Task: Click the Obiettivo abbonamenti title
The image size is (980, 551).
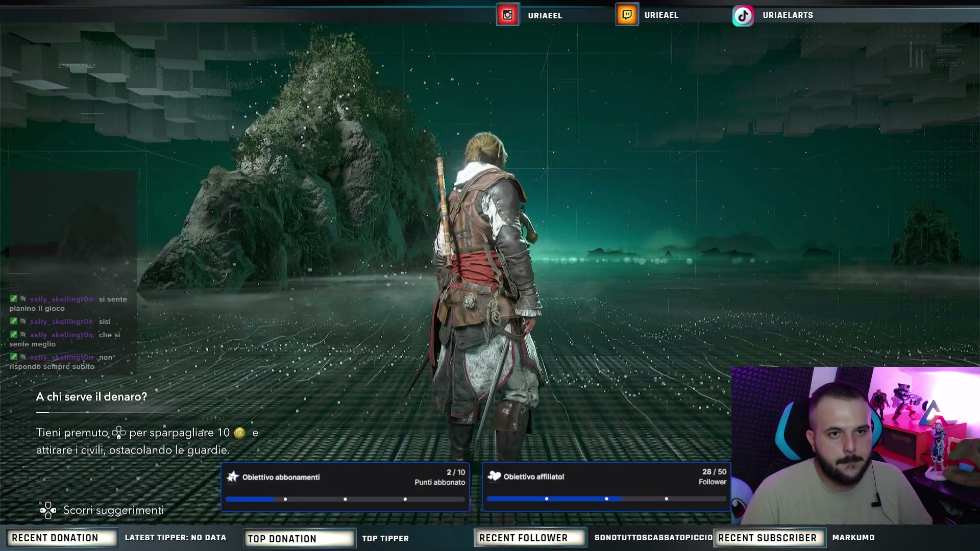Action: pos(281,477)
